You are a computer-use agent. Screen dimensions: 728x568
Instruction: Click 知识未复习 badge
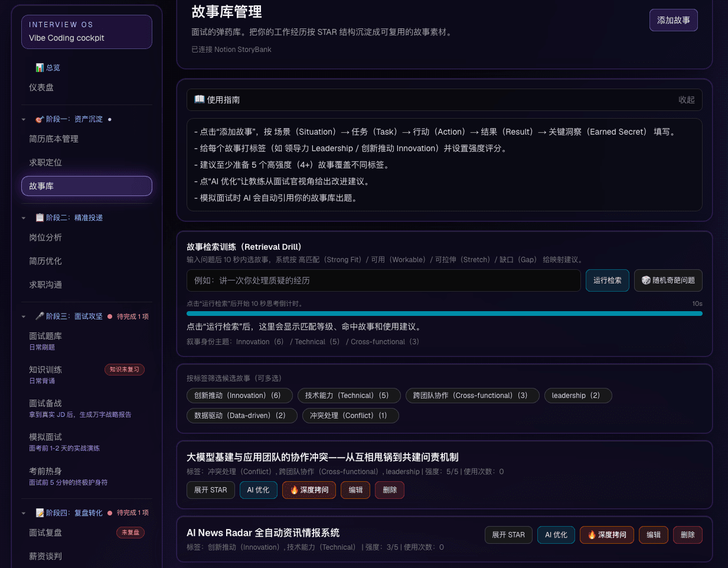[125, 370]
